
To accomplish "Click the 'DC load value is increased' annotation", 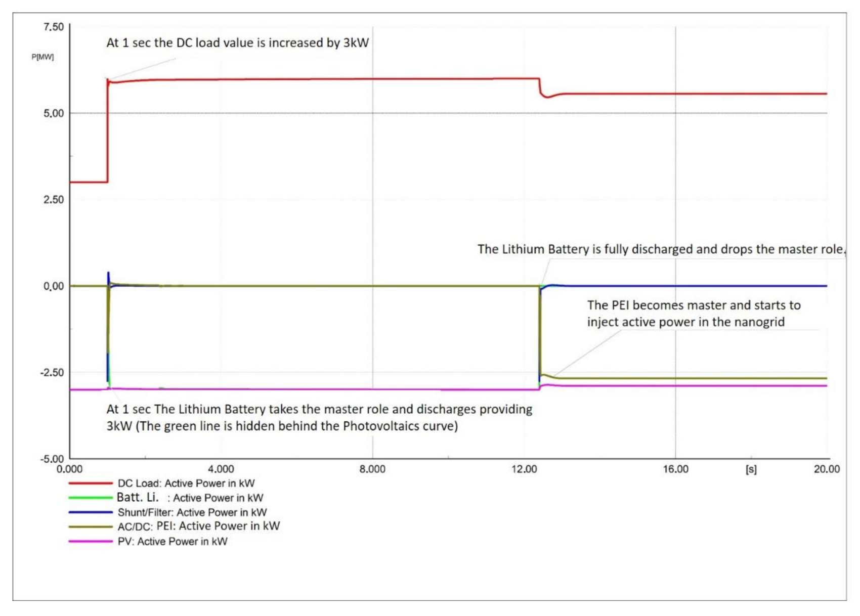I will [237, 43].
